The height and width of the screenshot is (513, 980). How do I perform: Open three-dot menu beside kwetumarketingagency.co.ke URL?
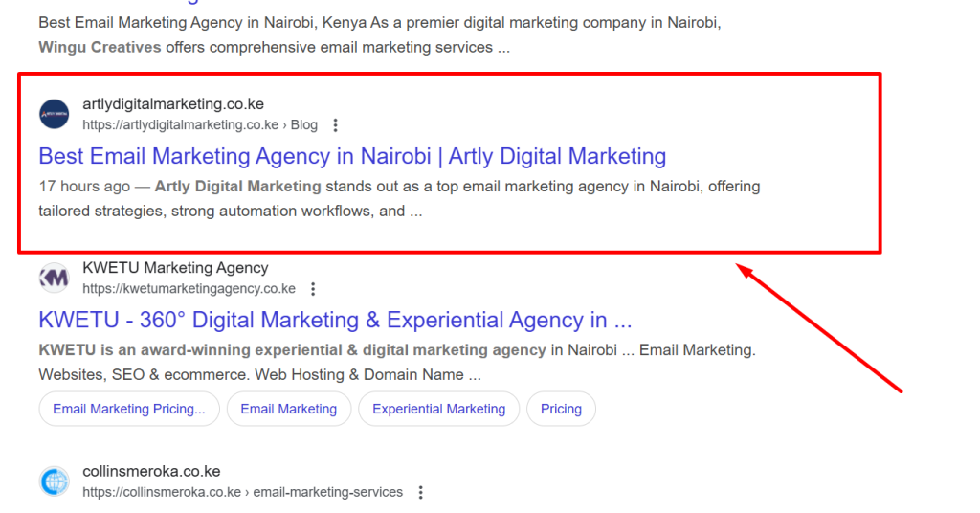(313, 289)
